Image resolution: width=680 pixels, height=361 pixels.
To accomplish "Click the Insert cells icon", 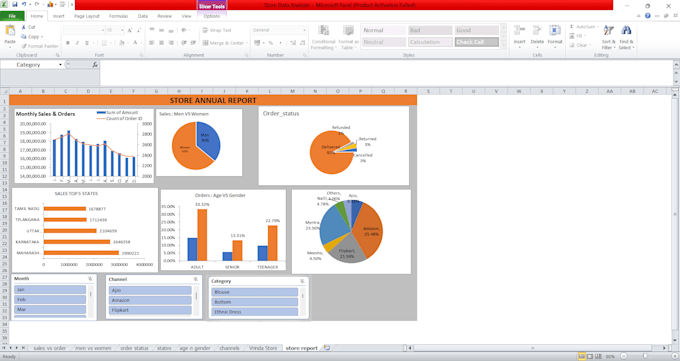I will pos(519,30).
